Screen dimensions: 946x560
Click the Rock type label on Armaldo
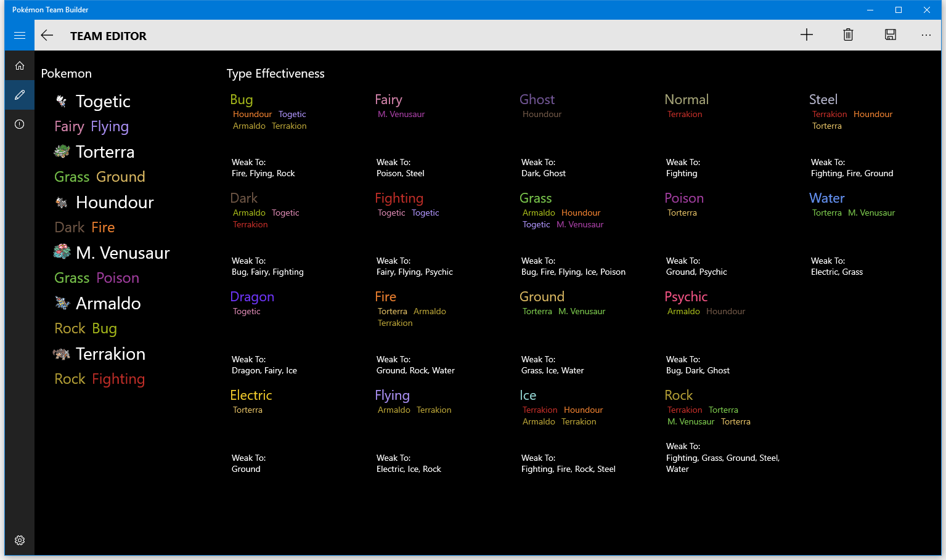[69, 328]
